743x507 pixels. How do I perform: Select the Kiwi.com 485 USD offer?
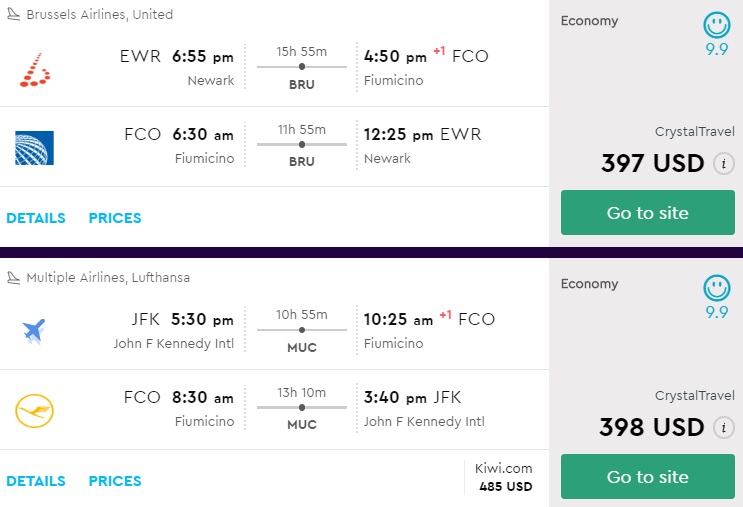pyautogui.click(x=504, y=477)
